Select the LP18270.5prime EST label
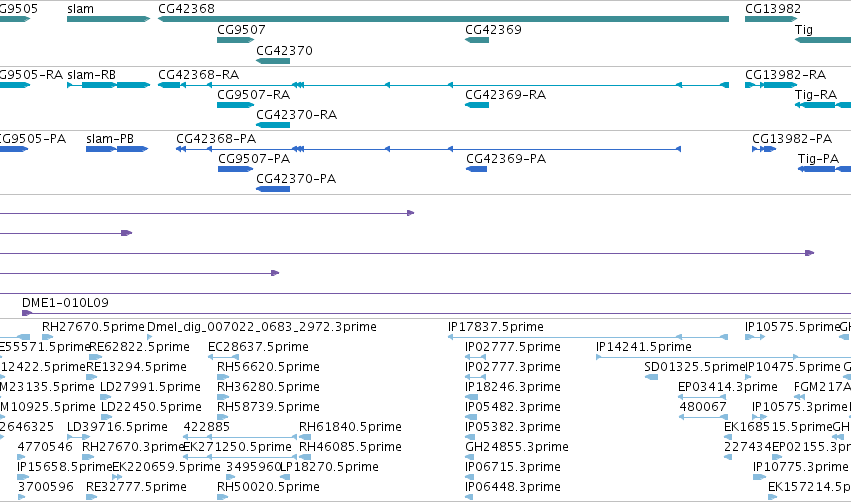The width and height of the screenshot is (851, 502). (x=329, y=468)
